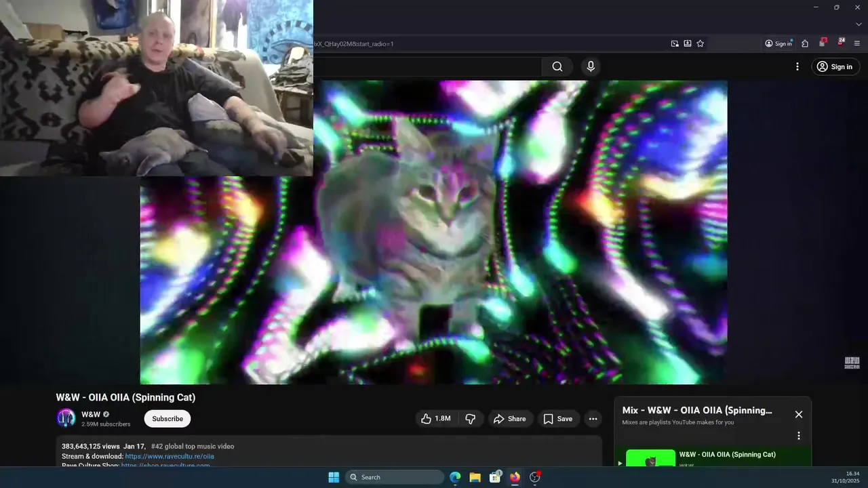Open YouTube settings three-dot menu beside Sign in
868x488 pixels.
tap(797, 66)
